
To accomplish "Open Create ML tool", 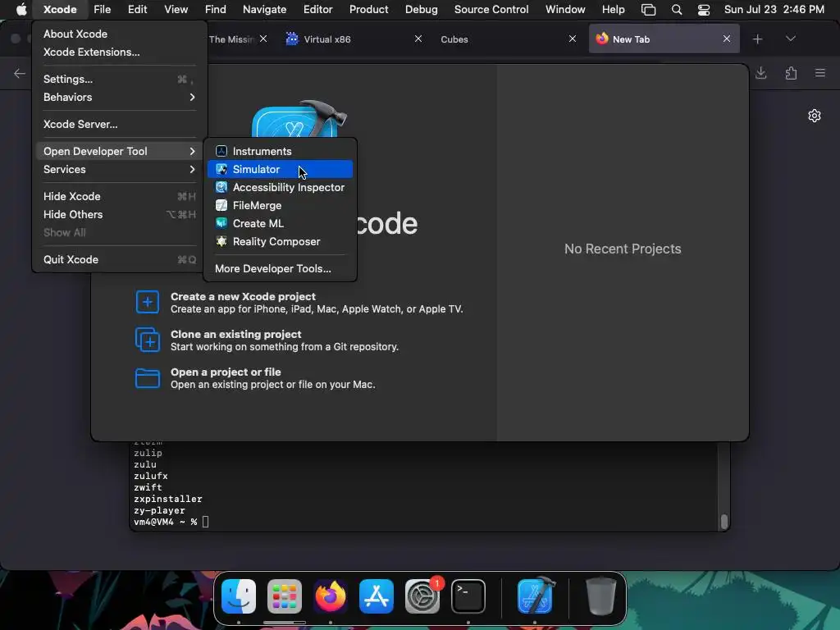I will click(x=280, y=223).
